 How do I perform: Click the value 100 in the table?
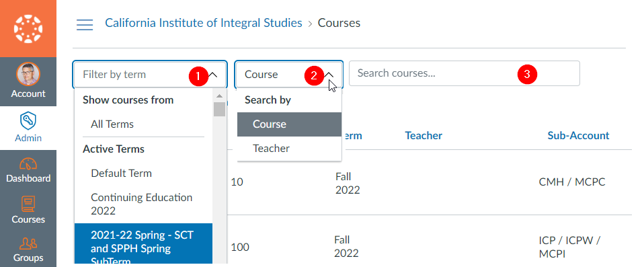click(x=240, y=247)
